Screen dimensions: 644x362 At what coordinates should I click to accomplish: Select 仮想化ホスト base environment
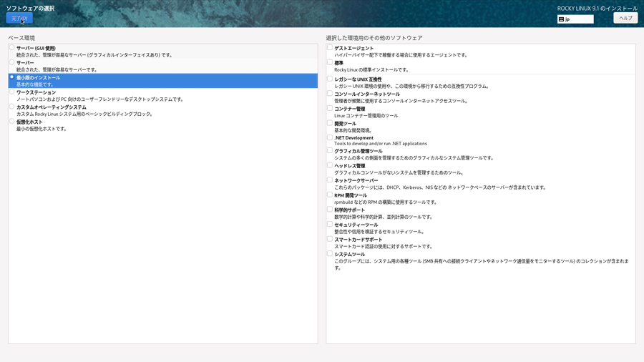pos(12,122)
